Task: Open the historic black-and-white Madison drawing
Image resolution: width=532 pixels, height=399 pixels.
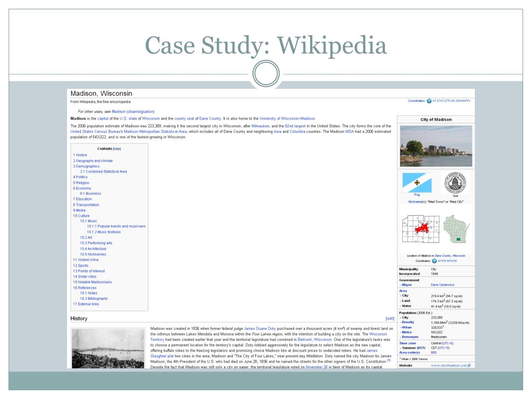Action: coord(108,349)
